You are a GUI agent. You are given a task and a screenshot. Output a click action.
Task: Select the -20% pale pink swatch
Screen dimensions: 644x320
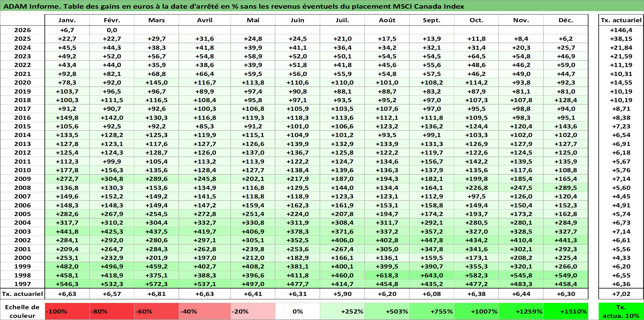point(253,311)
